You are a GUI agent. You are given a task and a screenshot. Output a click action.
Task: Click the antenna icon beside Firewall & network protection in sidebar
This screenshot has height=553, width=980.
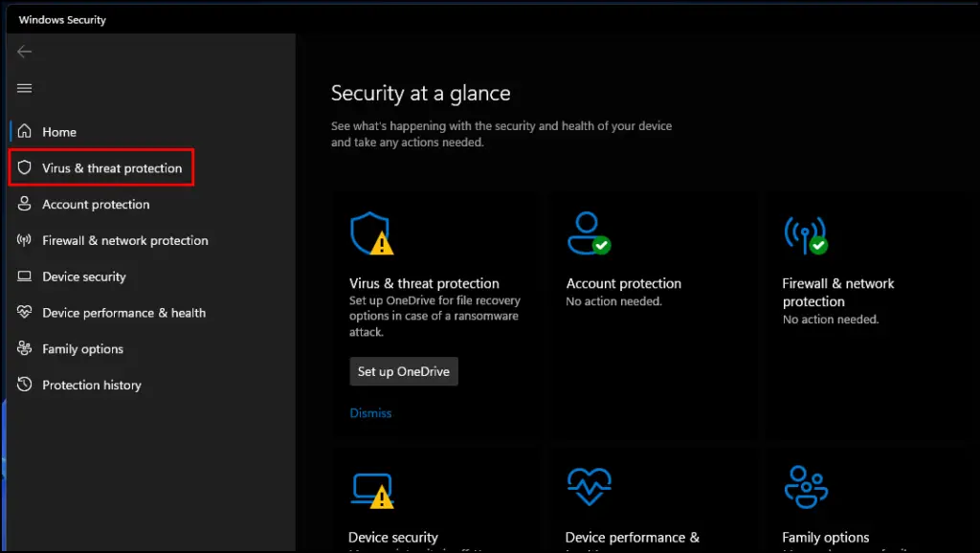coord(24,240)
